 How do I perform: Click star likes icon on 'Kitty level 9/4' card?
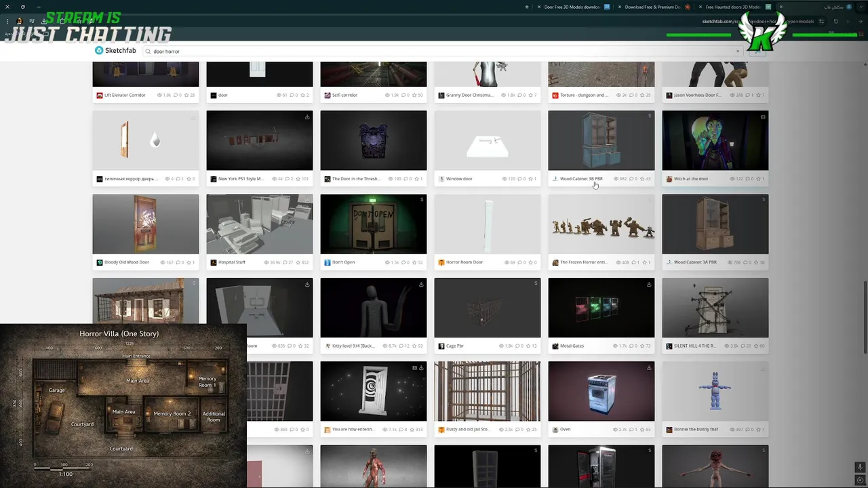point(414,346)
